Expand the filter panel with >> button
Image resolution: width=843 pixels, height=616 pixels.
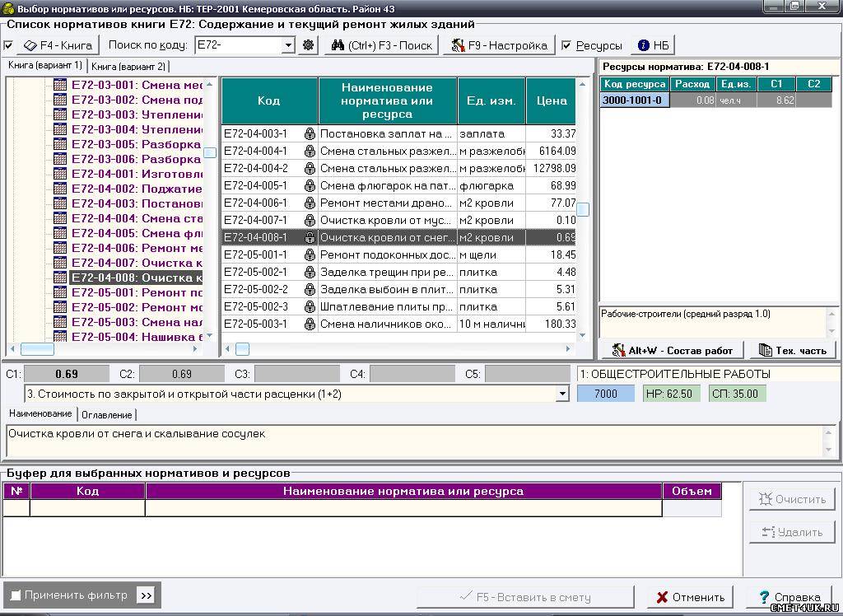[x=146, y=595]
